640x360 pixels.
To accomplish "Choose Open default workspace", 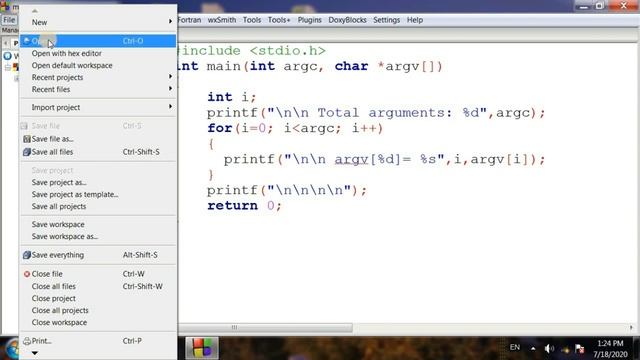I will click(98, 65).
